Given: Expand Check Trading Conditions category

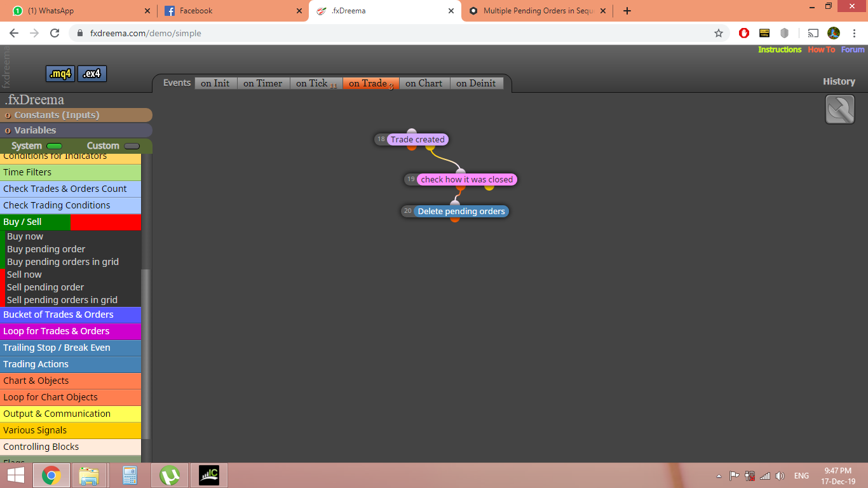Looking at the screenshot, I should pyautogui.click(x=71, y=205).
